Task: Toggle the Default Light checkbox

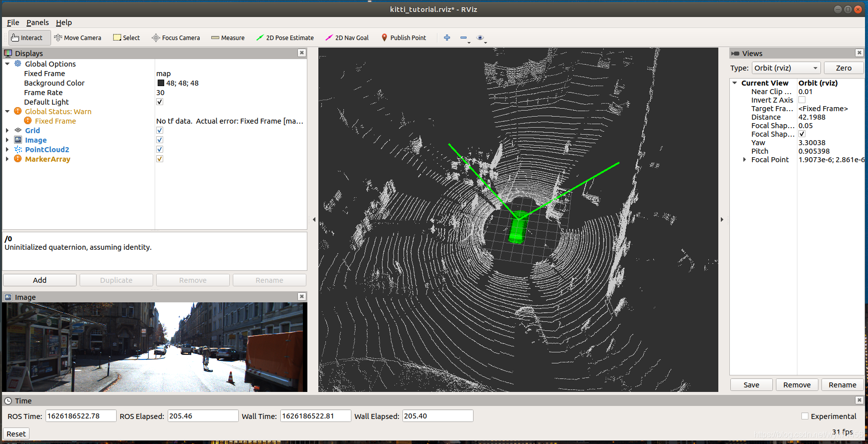Action: [160, 102]
